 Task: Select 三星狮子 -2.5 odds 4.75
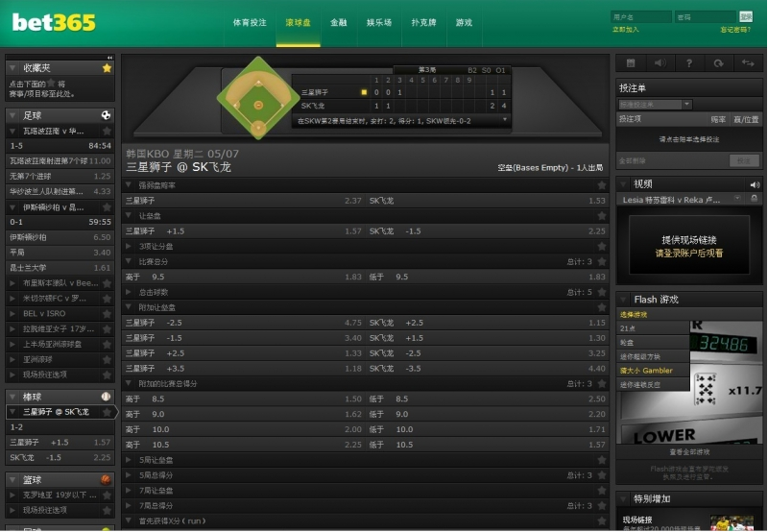(x=244, y=323)
